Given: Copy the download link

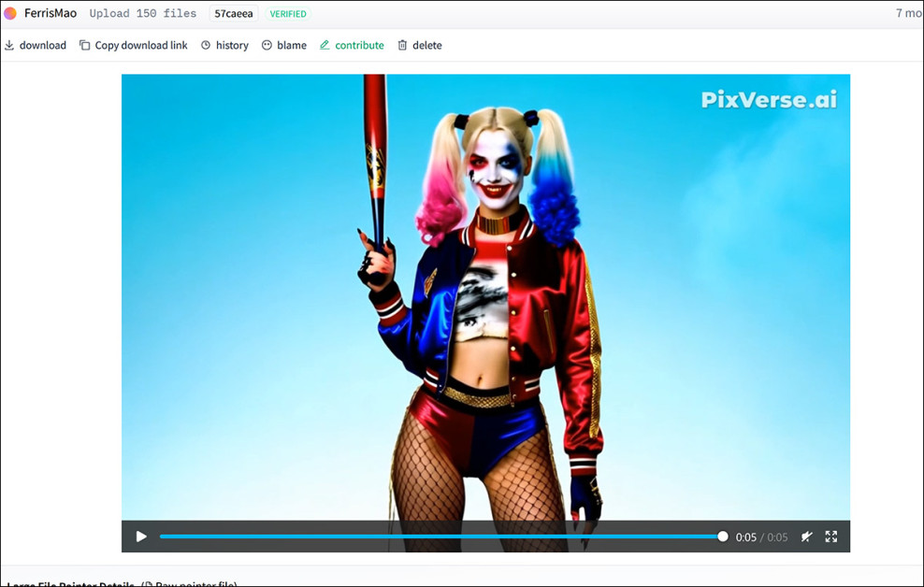Looking at the screenshot, I should (x=133, y=45).
